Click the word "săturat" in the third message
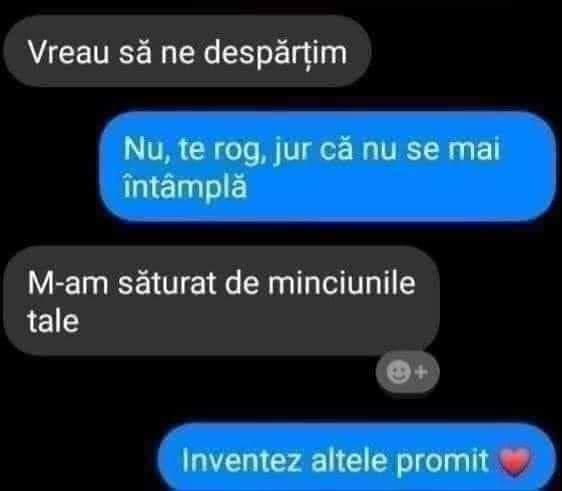The width and height of the screenshot is (562, 491). coord(167,283)
